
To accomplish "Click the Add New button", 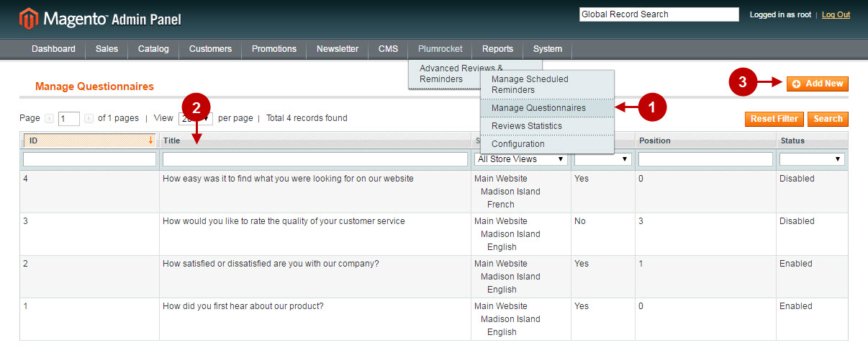I will coord(817,84).
